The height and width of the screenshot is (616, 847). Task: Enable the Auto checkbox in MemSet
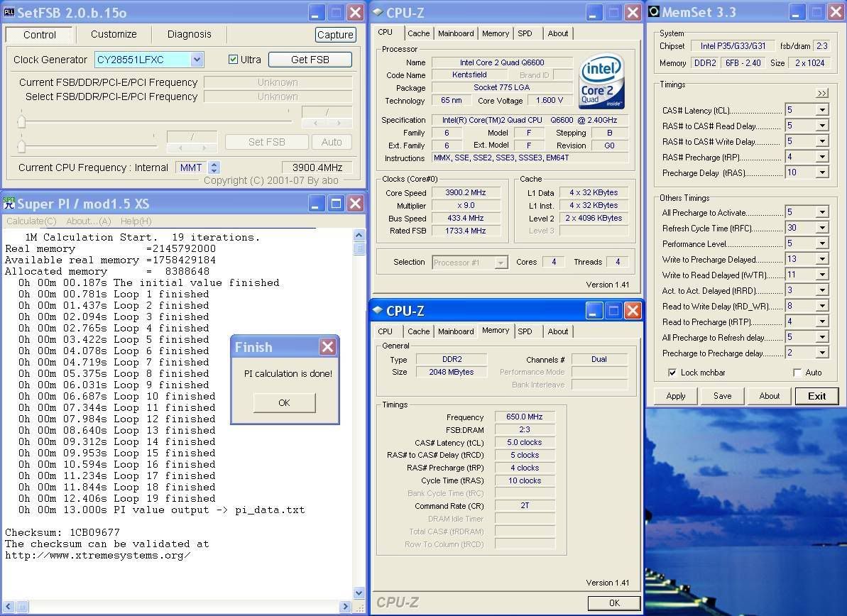(797, 373)
